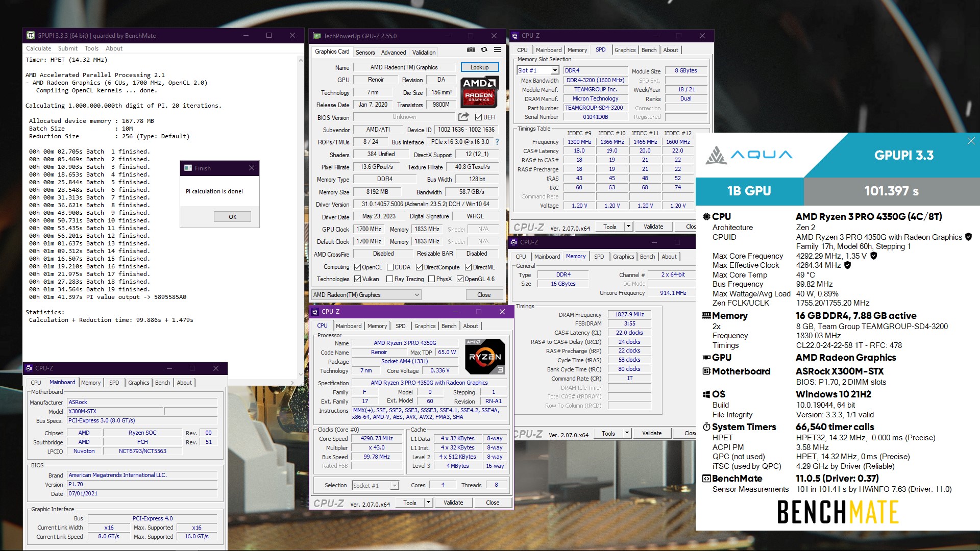This screenshot has width=980, height=551.
Task: Click the title icon of the CPU-Z Mainboard window
Action: [29, 368]
